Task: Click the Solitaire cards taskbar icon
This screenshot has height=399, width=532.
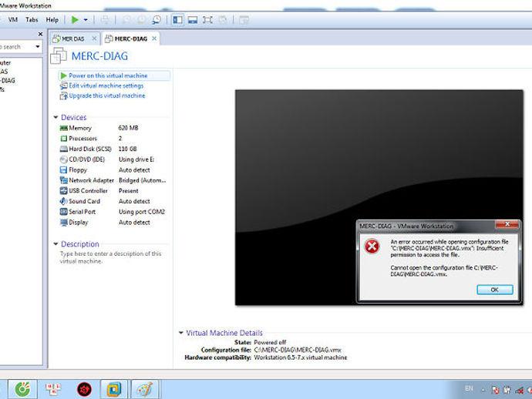Action: pyautogui.click(x=53, y=389)
